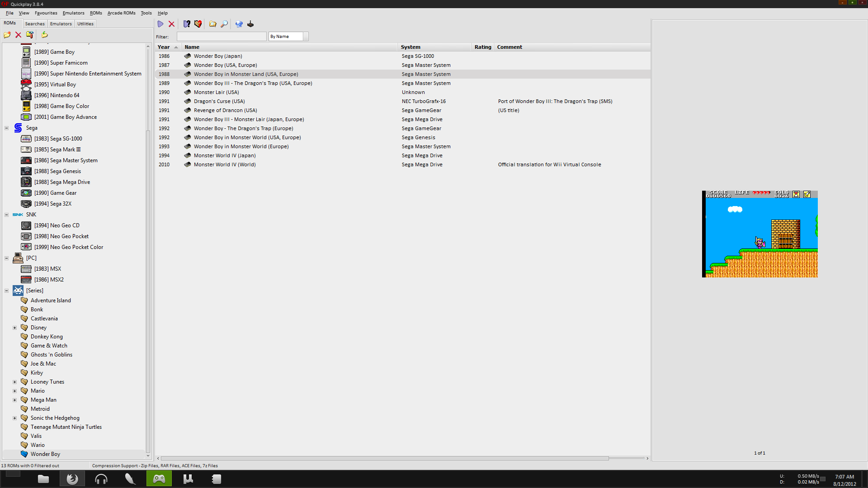Expand the Disney series folder
Image resolution: width=868 pixels, height=488 pixels.
click(14, 328)
